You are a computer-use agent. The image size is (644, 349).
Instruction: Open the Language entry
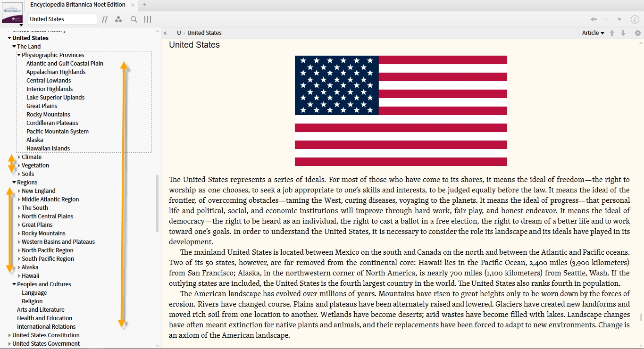(x=34, y=293)
